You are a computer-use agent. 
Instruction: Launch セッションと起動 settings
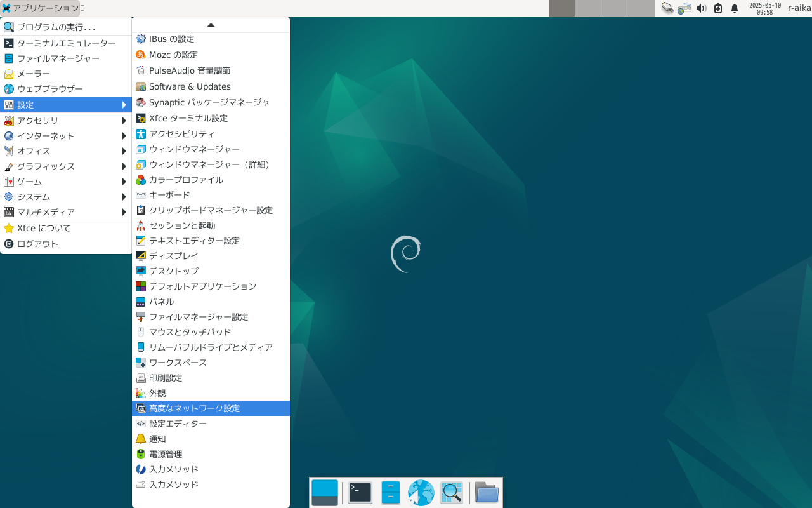coord(211,225)
